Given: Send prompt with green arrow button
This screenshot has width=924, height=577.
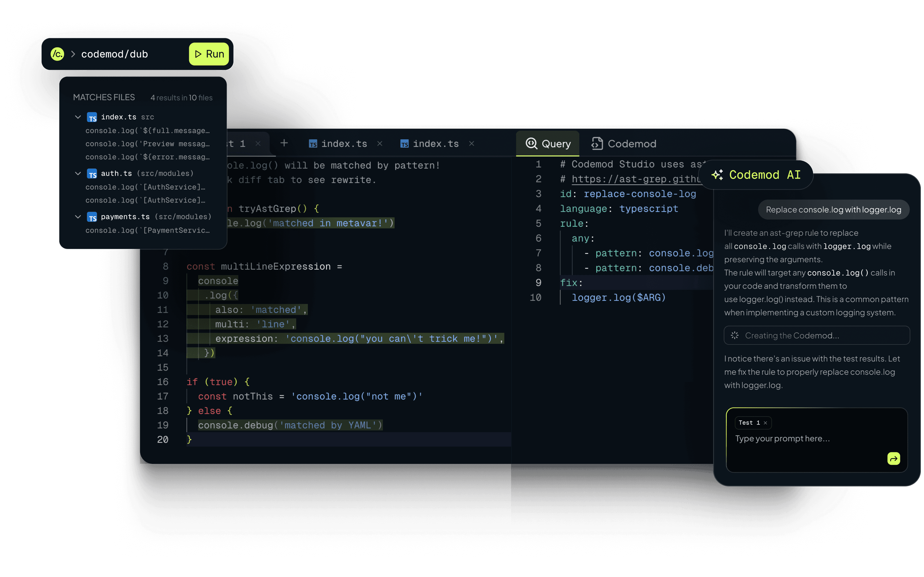Looking at the screenshot, I should pyautogui.click(x=893, y=458).
